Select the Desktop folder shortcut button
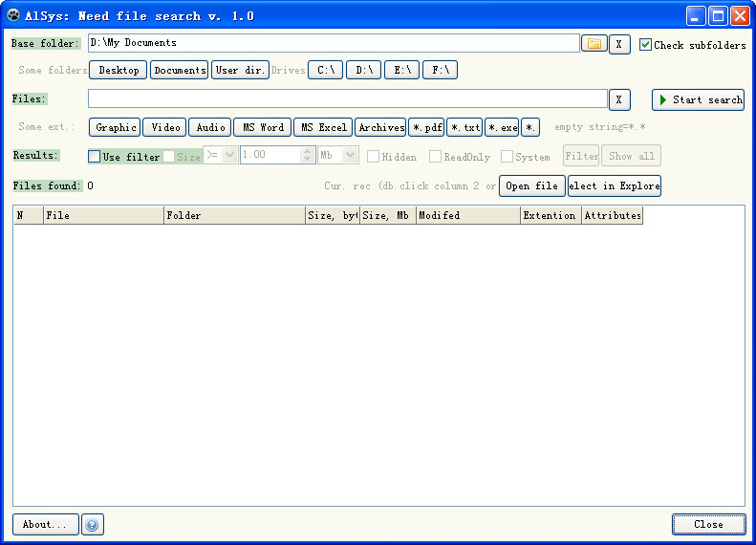Screen dimensions: 756x545 click(119, 70)
